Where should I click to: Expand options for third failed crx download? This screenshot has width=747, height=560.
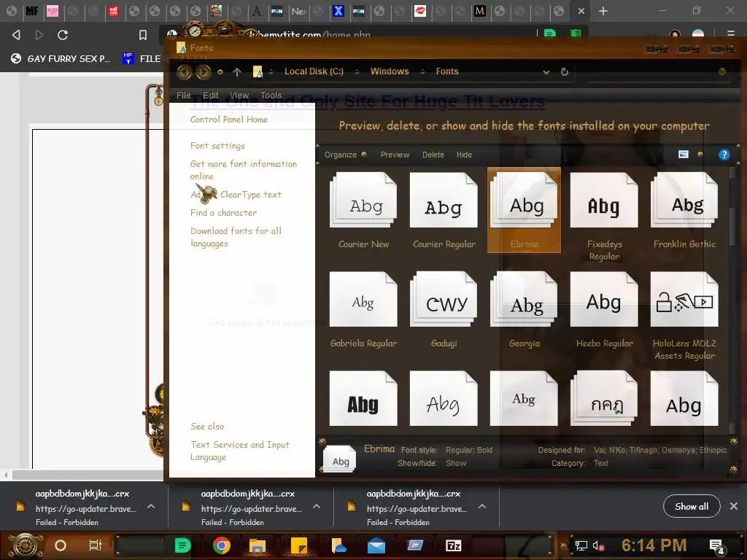coord(482,507)
